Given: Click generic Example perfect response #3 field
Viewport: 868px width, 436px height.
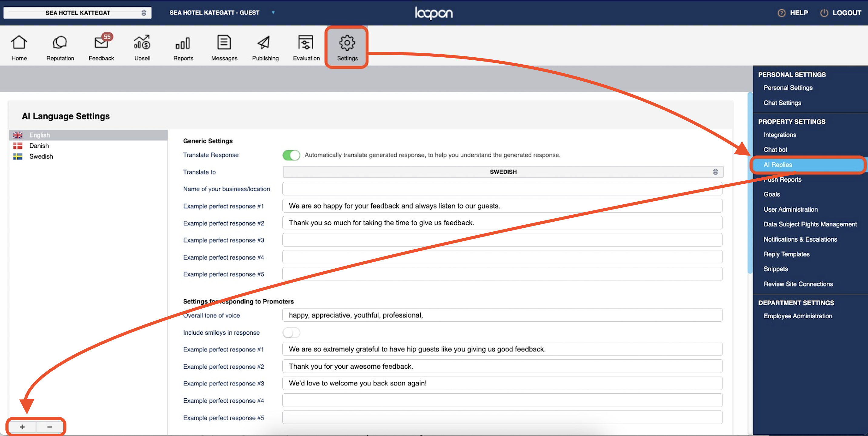Looking at the screenshot, I should coord(502,240).
